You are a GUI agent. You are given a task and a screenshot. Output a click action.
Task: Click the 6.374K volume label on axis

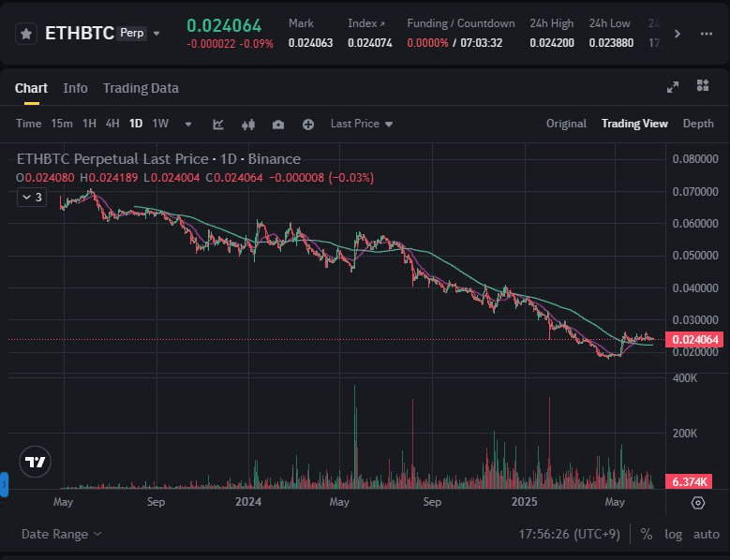[688, 481]
